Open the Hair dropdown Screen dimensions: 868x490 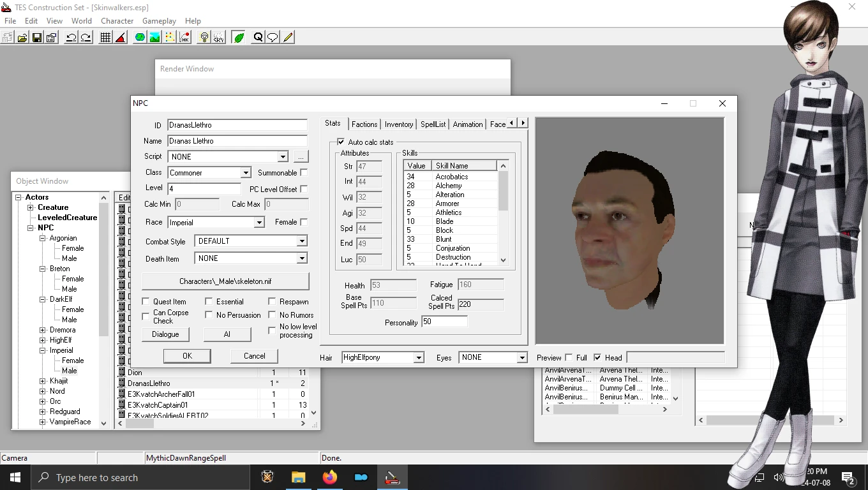coord(419,357)
